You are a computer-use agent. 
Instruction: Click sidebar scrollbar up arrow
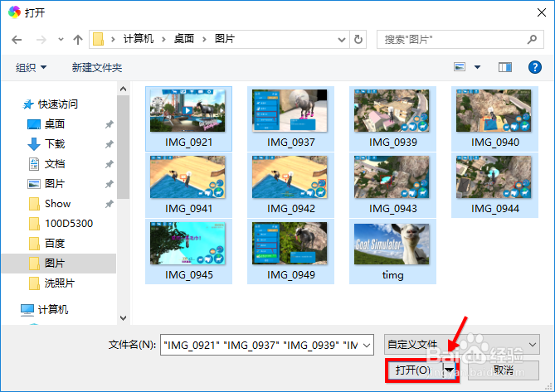(x=123, y=89)
